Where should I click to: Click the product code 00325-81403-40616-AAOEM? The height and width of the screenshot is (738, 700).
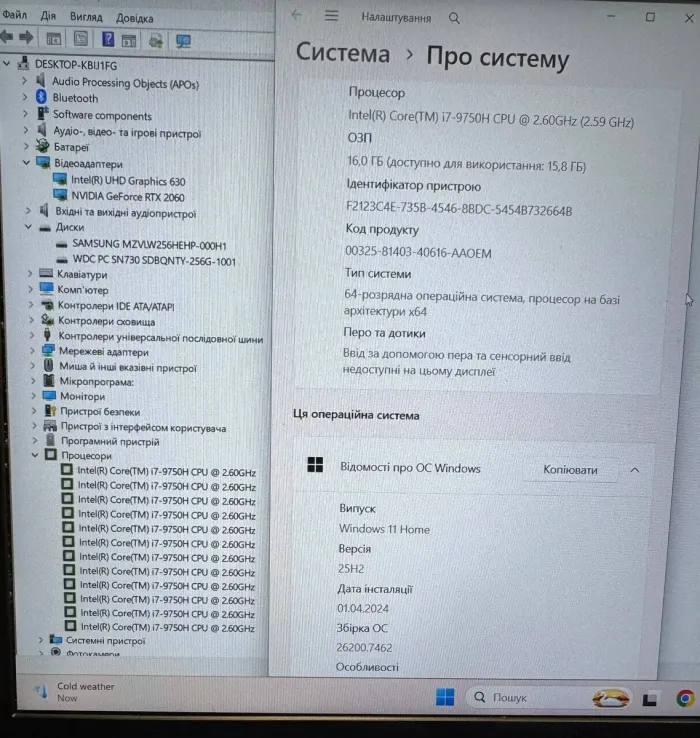click(418, 252)
